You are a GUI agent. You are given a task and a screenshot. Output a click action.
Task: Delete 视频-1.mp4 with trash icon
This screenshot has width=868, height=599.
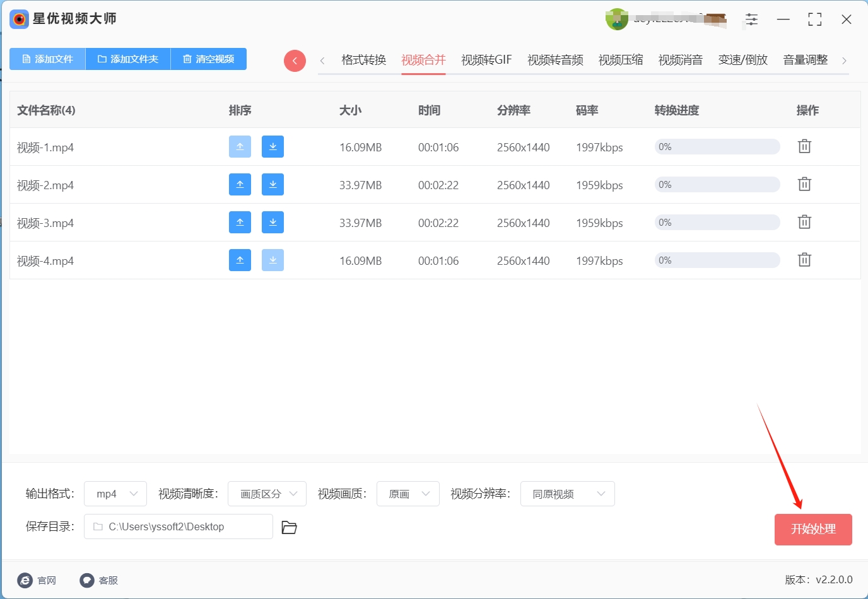click(x=804, y=146)
